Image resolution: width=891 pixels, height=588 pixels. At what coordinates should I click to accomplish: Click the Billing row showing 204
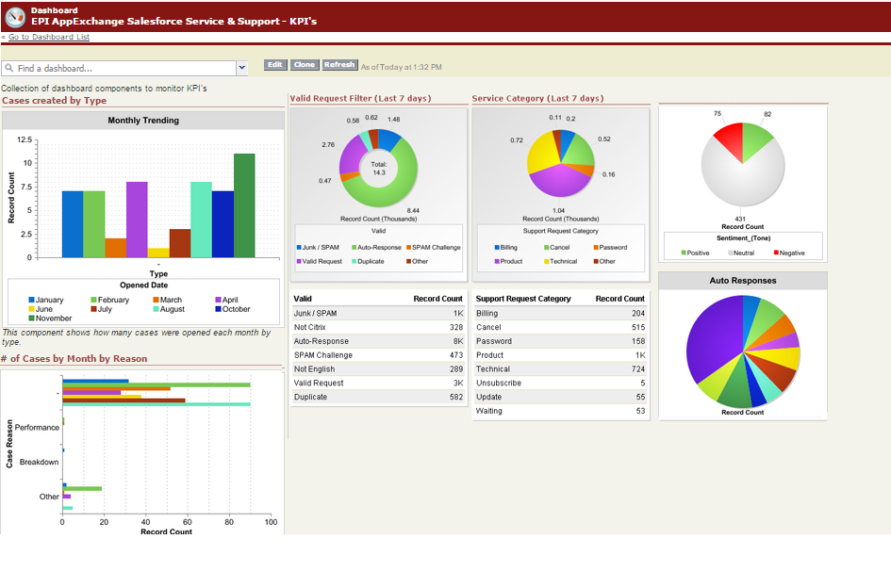[x=561, y=313]
